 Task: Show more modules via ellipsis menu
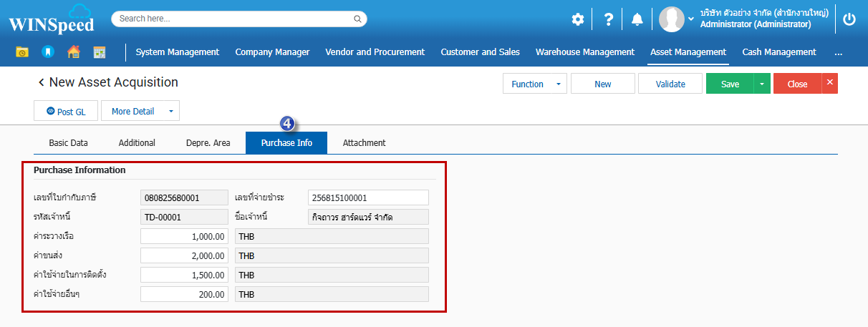coord(838,52)
